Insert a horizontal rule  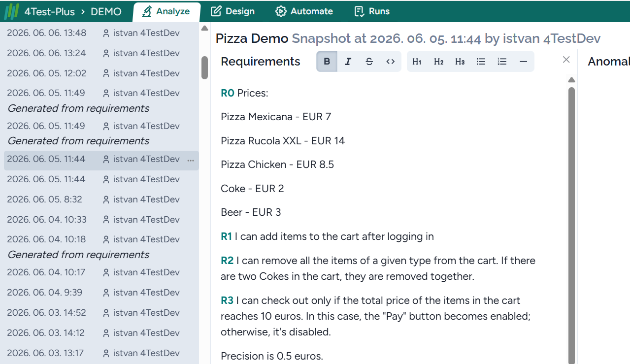pyautogui.click(x=523, y=62)
